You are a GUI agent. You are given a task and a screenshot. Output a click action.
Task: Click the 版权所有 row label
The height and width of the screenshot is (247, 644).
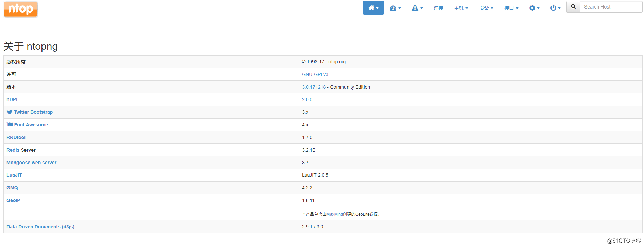coord(16,62)
